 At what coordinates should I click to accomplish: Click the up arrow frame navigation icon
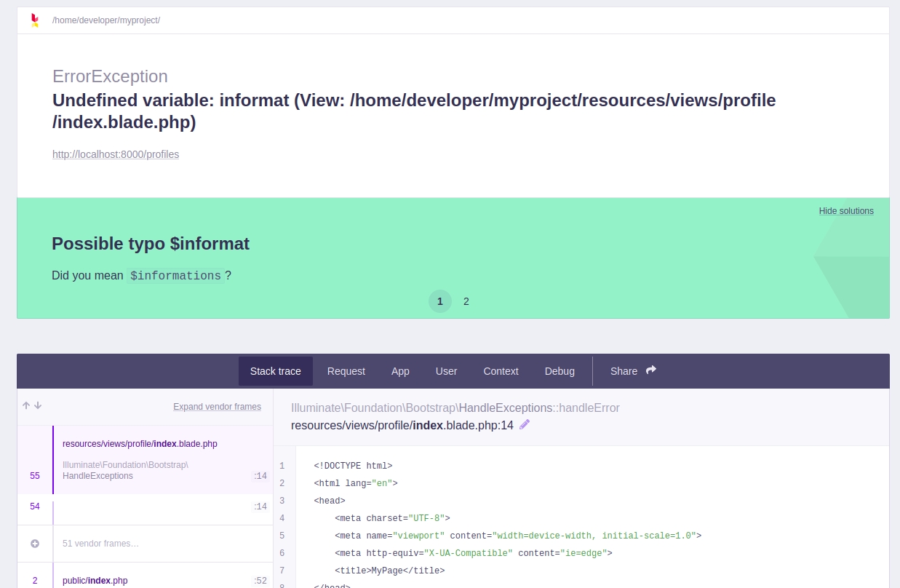click(x=26, y=405)
